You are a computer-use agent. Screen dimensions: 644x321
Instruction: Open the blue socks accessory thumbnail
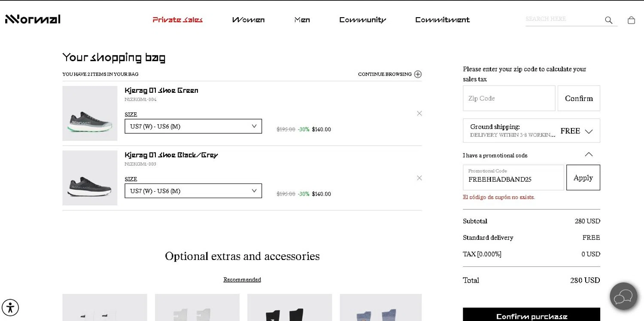[381, 308]
